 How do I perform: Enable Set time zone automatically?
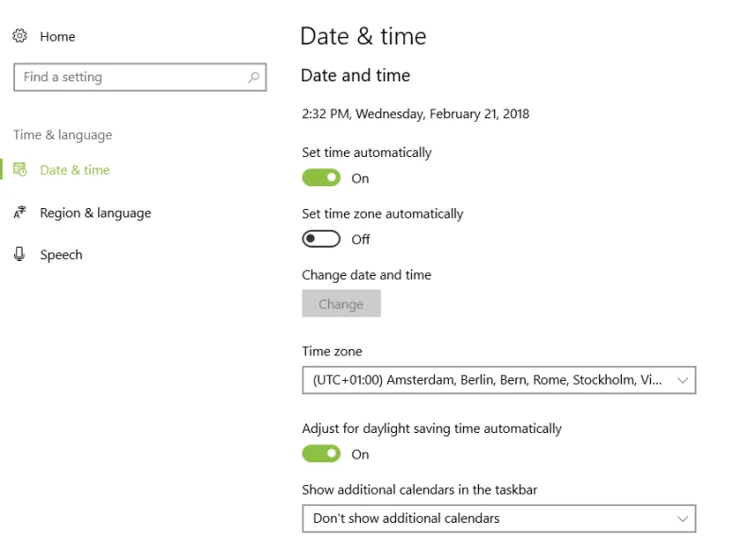[x=321, y=239]
